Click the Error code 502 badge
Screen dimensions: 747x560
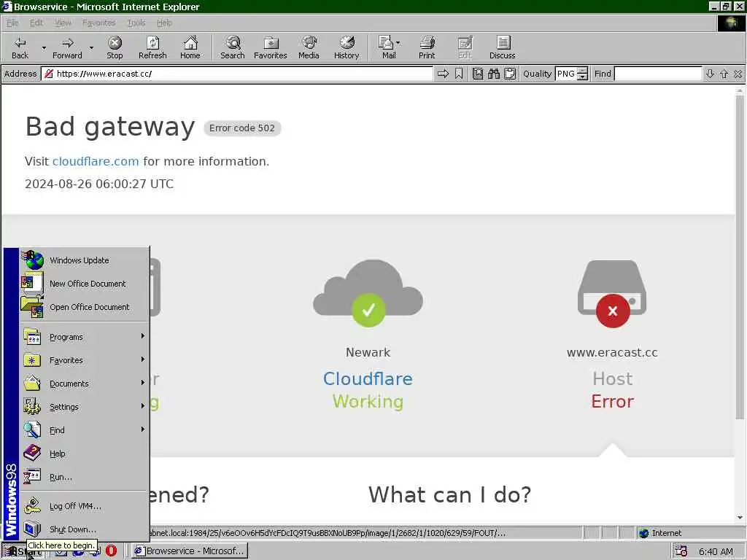click(242, 128)
